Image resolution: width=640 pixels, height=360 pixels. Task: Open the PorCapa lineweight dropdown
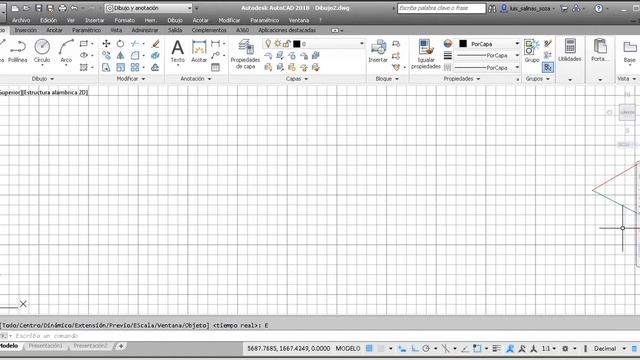(x=488, y=56)
